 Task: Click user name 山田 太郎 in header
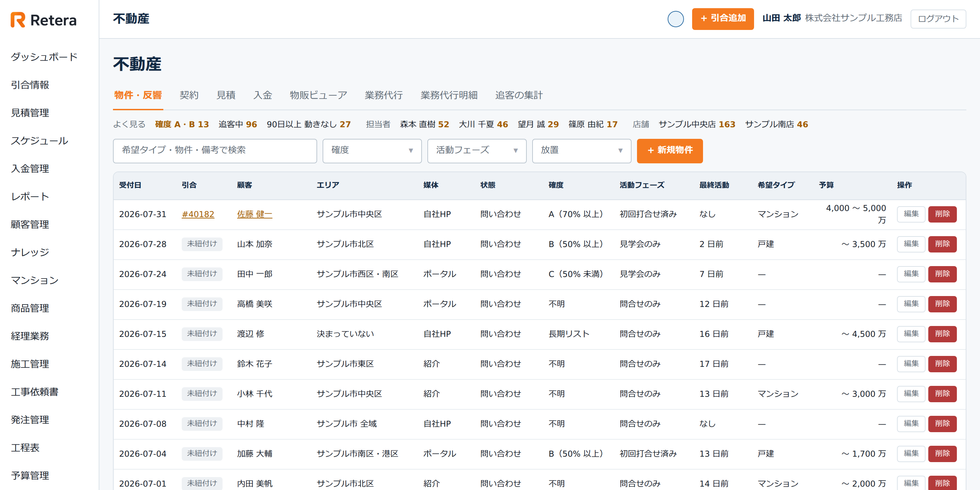pos(781,18)
